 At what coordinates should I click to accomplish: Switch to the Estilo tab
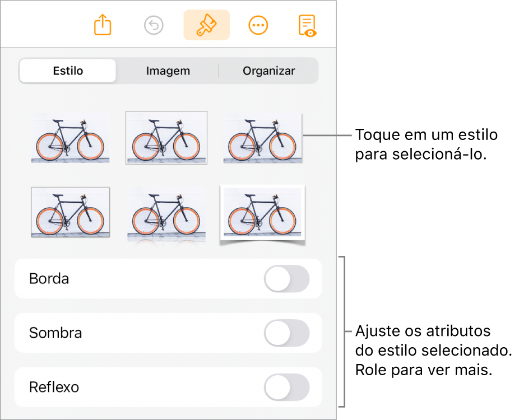pyautogui.click(x=68, y=71)
